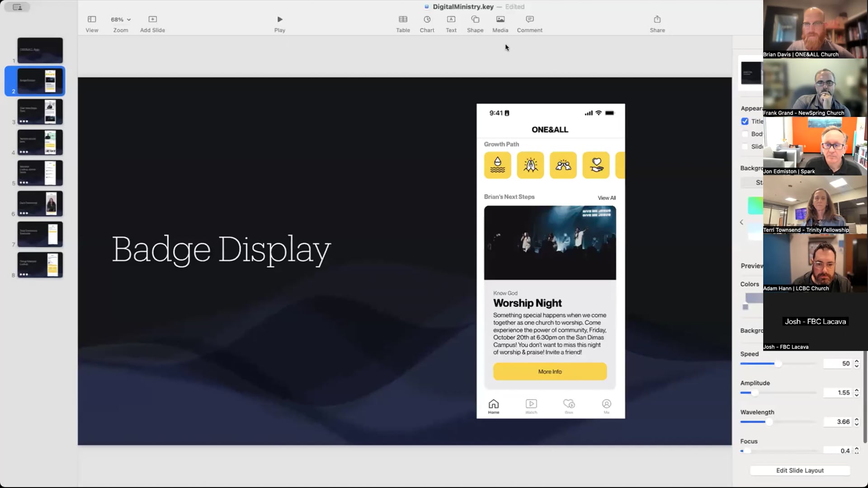Select slide 8 thumbnail in navigator

[x=40, y=265]
